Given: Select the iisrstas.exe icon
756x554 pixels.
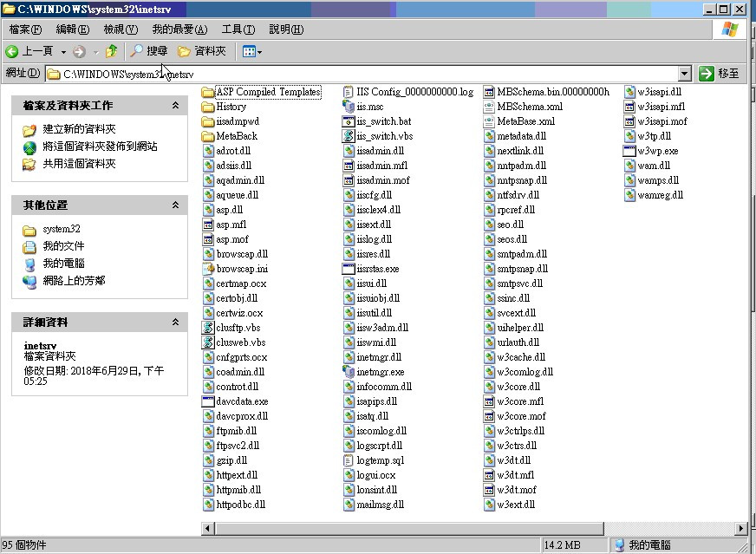Looking at the screenshot, I should tap(349, 269).
